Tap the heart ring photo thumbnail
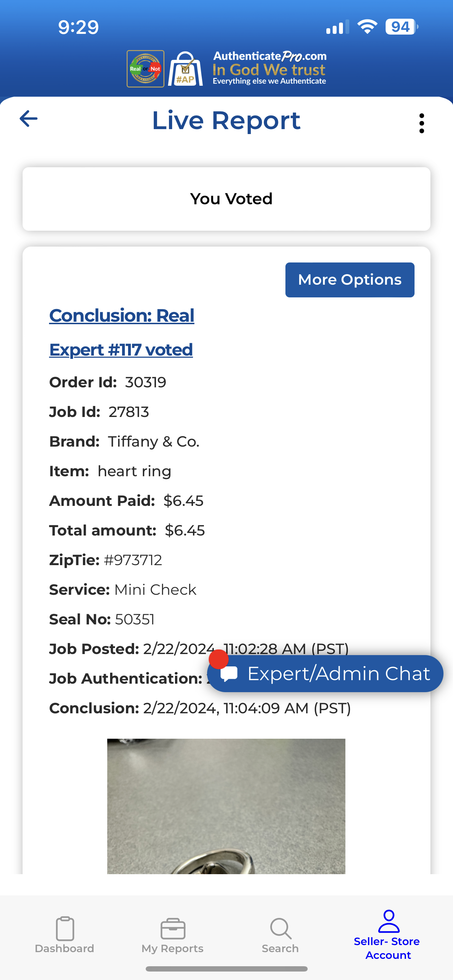Screen dimensions: 453x980 (226, 806)
